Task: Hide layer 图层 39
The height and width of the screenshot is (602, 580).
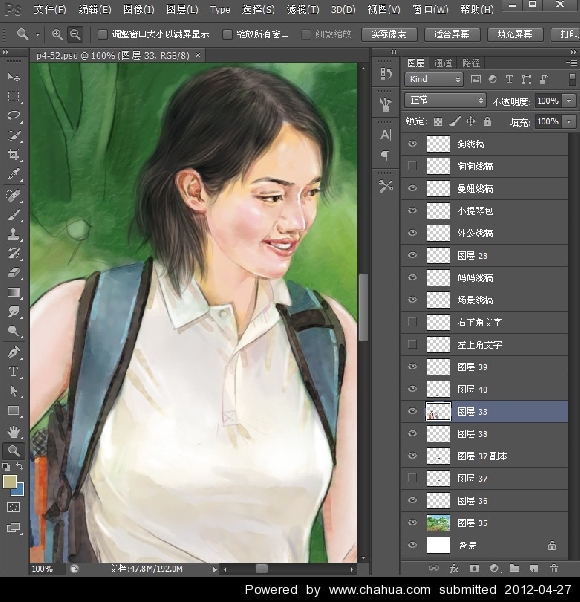Action: [x=412, y=366]
